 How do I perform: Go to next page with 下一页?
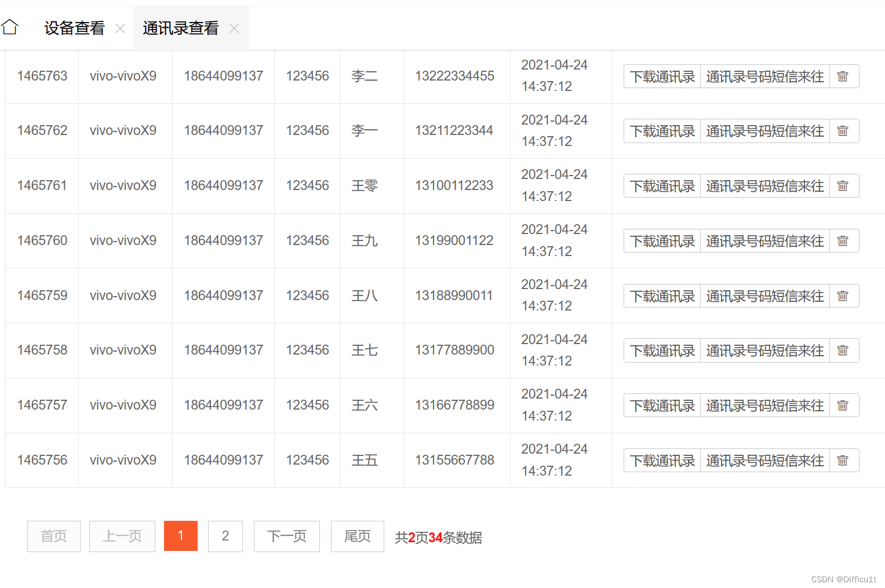coord(287,536)
